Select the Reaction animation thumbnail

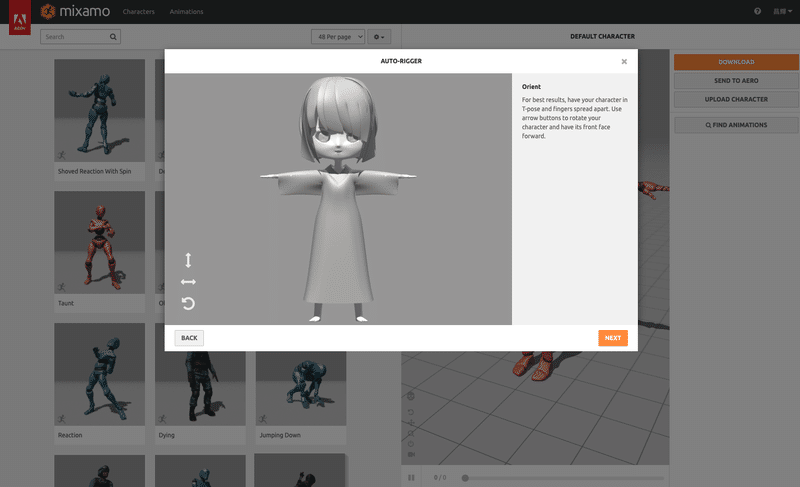click(99, 374)
